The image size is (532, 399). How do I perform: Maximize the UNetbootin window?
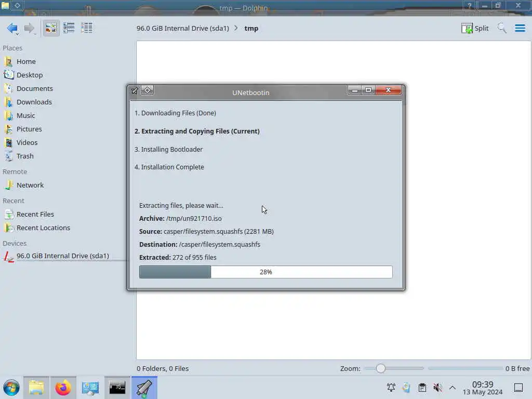point(368,90)
